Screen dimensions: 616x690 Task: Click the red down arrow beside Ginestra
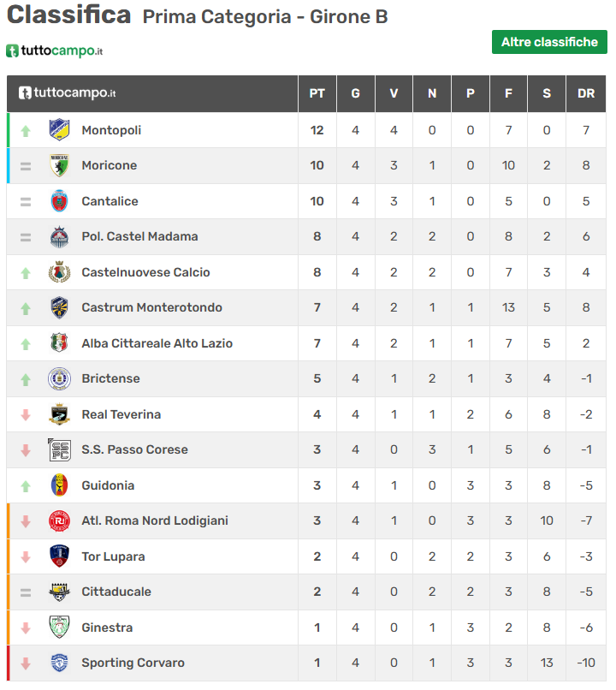[26, 628]
